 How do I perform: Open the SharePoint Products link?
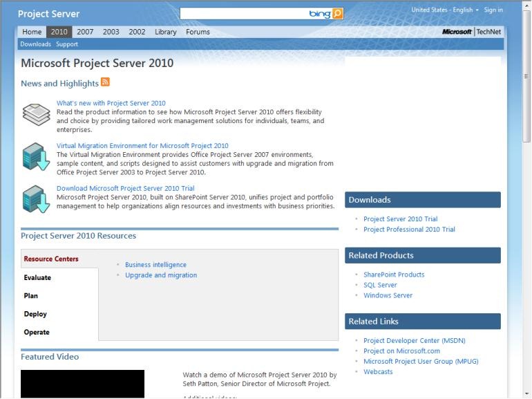click(x=394, y=275)
